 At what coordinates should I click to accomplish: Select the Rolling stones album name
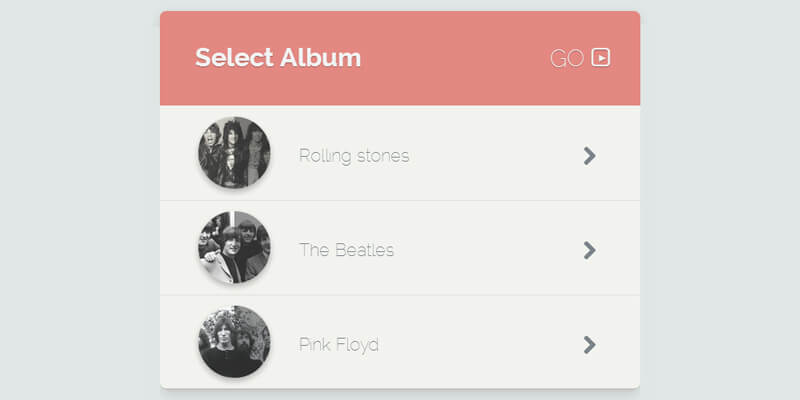[x=354, y=156]
